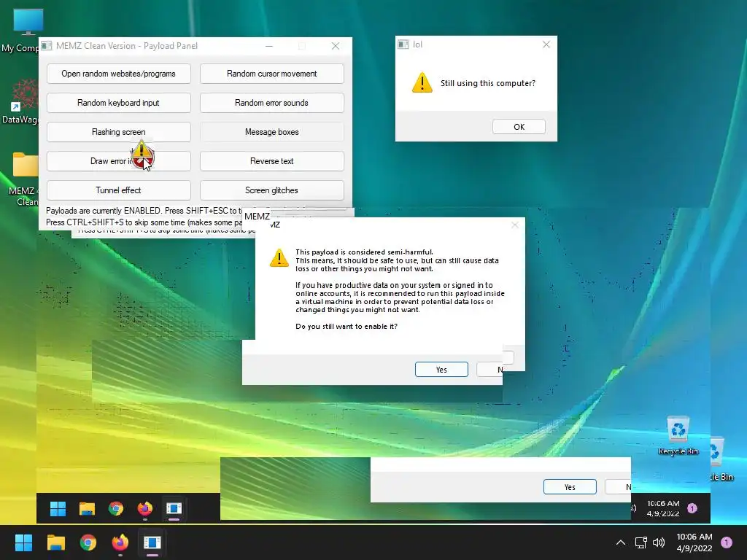Screen dimensions: 747x560
Task: Enable Random cursor movement payload
Action: click(271, 74)
